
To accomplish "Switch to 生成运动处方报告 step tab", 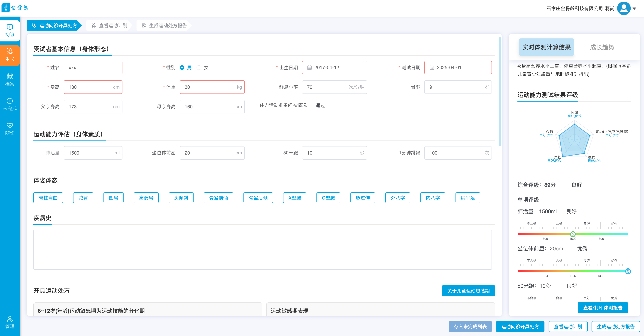I will 164,25.
